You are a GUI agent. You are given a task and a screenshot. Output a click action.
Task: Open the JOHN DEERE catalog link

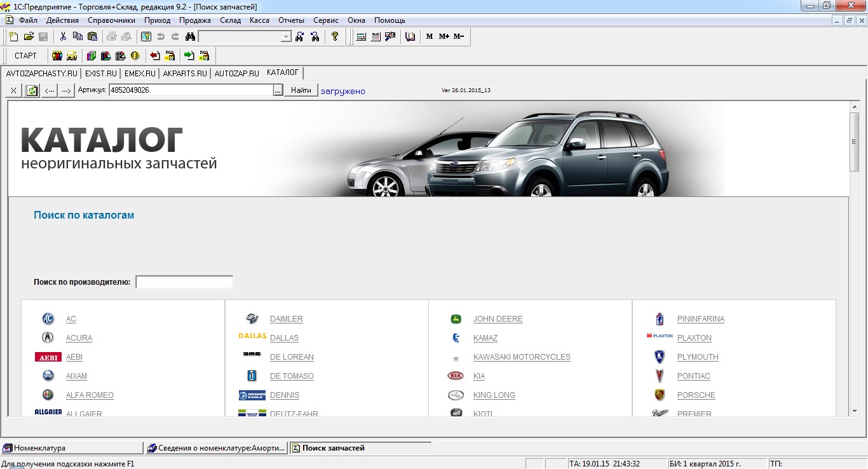498,319
